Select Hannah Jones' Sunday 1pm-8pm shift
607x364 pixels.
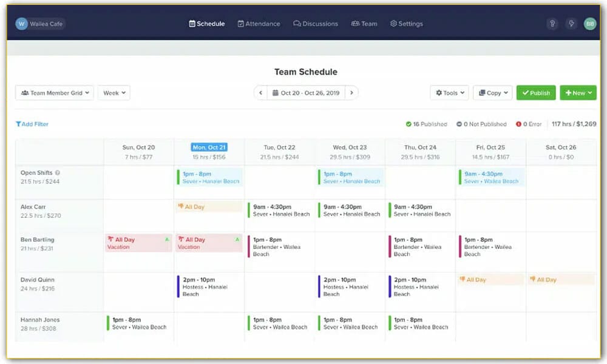coord(136,325)
